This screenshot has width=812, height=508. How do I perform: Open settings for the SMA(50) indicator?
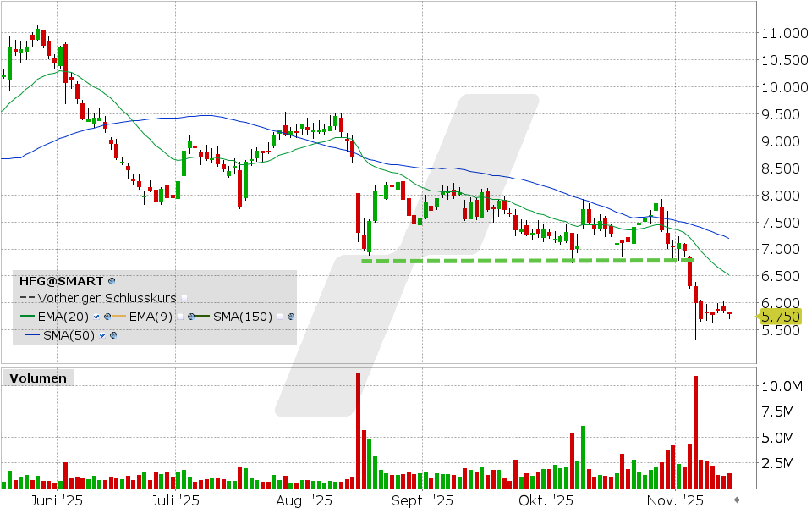(x=112, y=336)
